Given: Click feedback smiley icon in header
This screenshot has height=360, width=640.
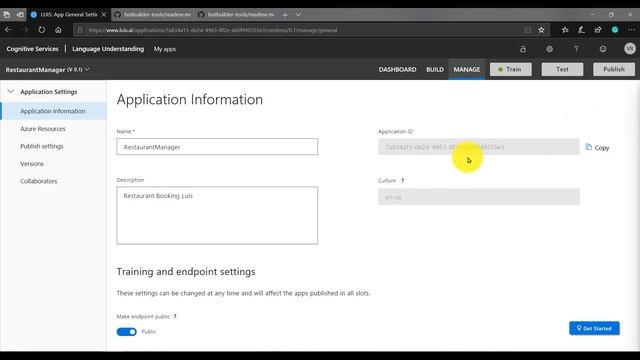Looking at the screenshot, I should [x=603, y=49].
